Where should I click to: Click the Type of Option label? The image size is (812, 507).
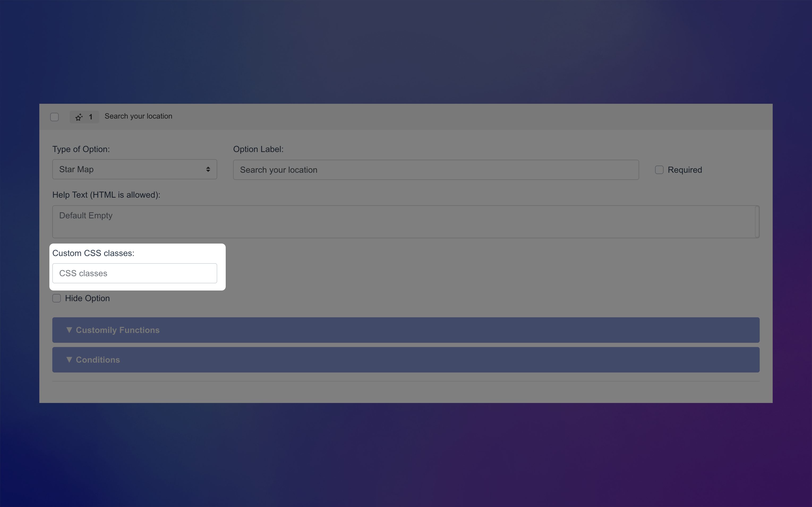pyautogui.click(x=81, y=149)
